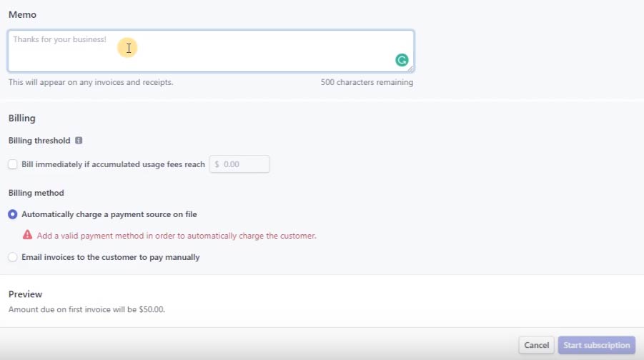Click the 'Amount due on first invoice' text
644x360 pixels.
(86, 309)
